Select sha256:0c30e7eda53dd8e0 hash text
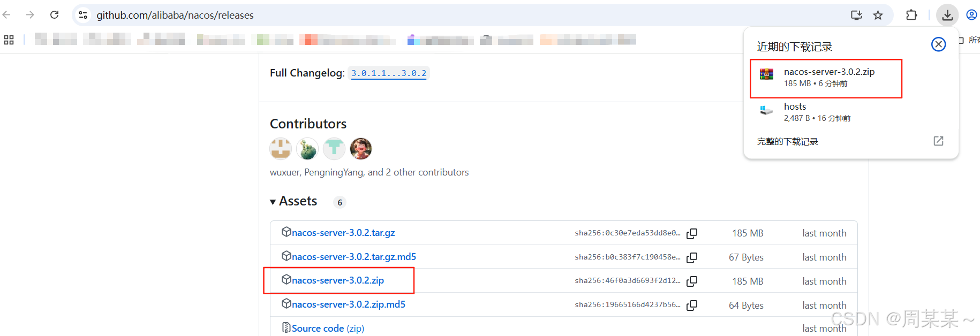This screenshot has width=980, height=336. click(x=628, y=233)
